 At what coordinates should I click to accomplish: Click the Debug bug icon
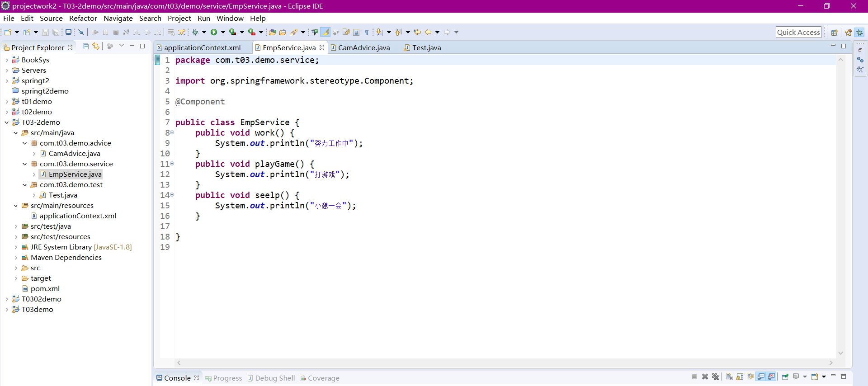point(195,32)
